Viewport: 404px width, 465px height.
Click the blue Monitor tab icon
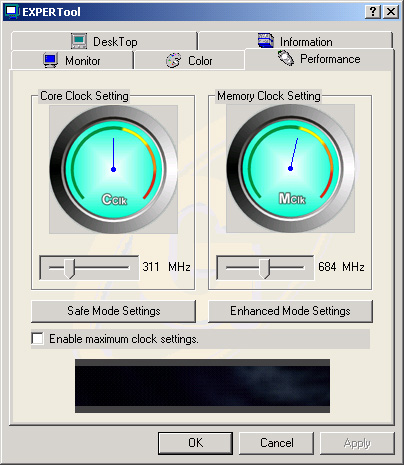click(51, 60)
